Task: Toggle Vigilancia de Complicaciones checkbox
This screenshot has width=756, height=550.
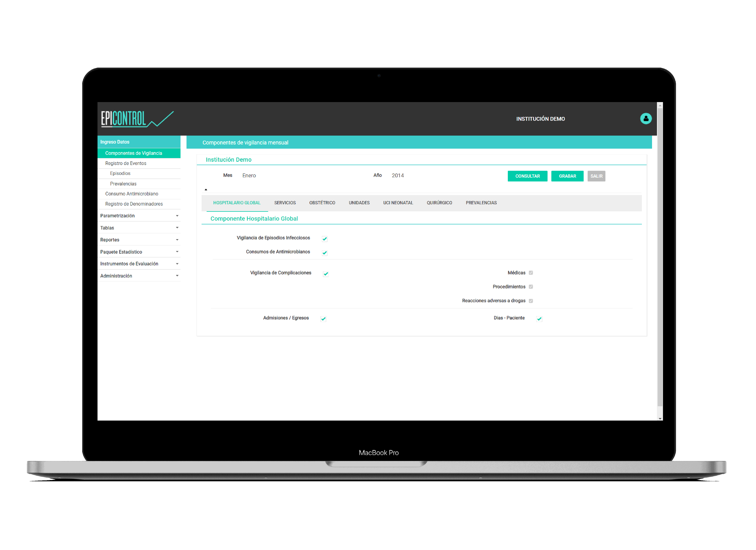Action: (326, 274)
